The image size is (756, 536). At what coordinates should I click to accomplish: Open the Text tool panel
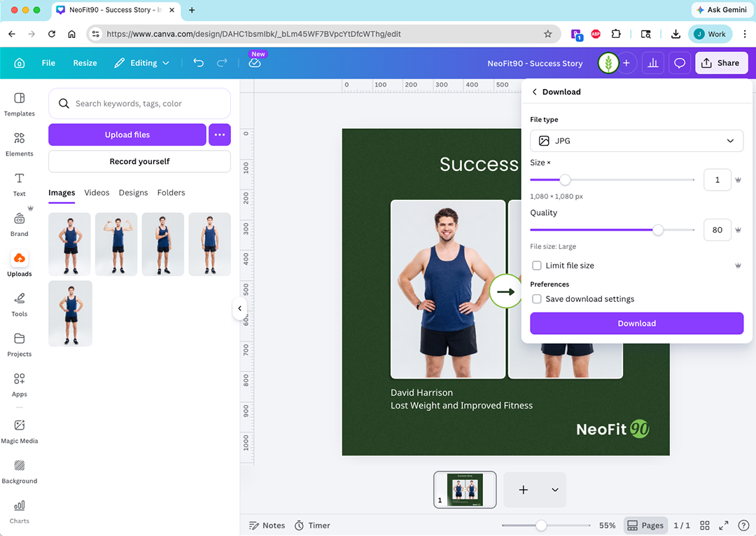[x=19, y=184]
